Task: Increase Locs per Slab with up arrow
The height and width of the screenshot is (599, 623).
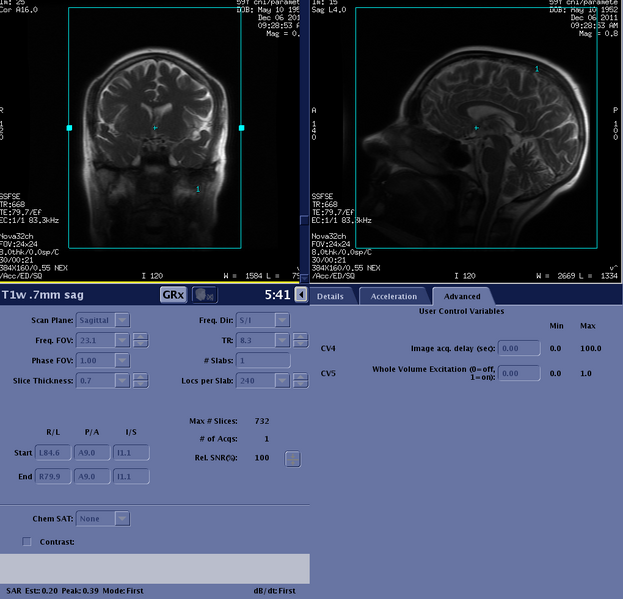Action: click(x=300, y=377)
